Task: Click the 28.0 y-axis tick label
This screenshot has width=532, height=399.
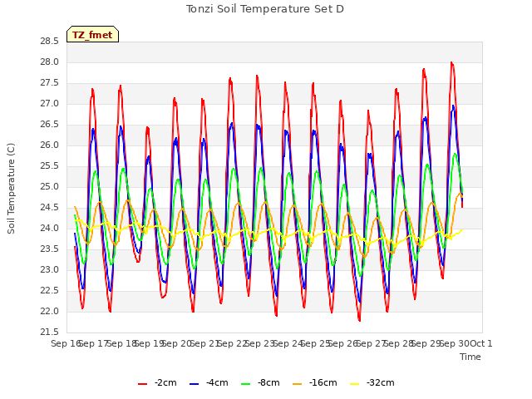Action: click(x=50, y=62)
